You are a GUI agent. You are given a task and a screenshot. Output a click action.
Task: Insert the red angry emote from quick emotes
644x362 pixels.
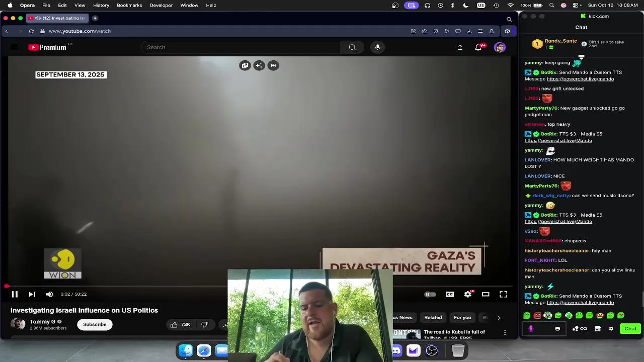coord(537,315)
